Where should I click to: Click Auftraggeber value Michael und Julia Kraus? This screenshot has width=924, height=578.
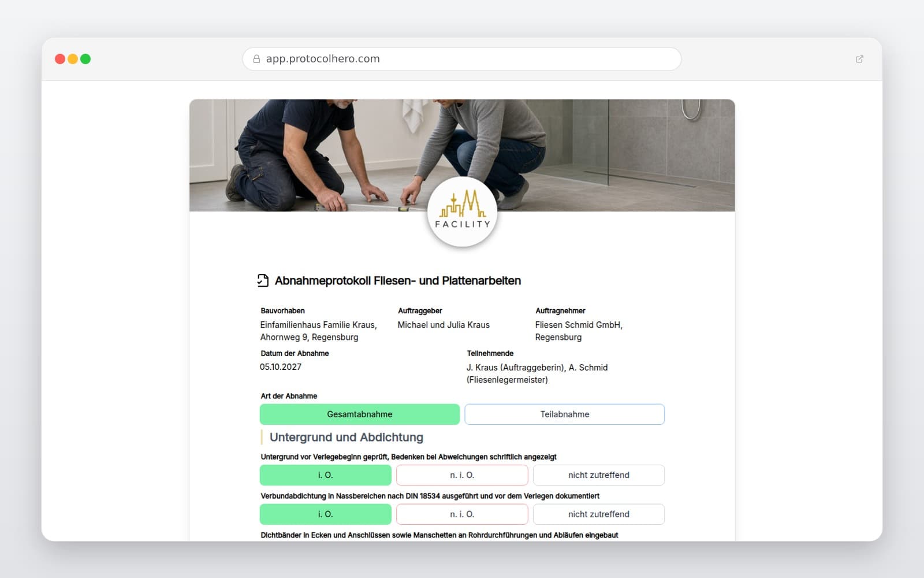tap(444, 325)
